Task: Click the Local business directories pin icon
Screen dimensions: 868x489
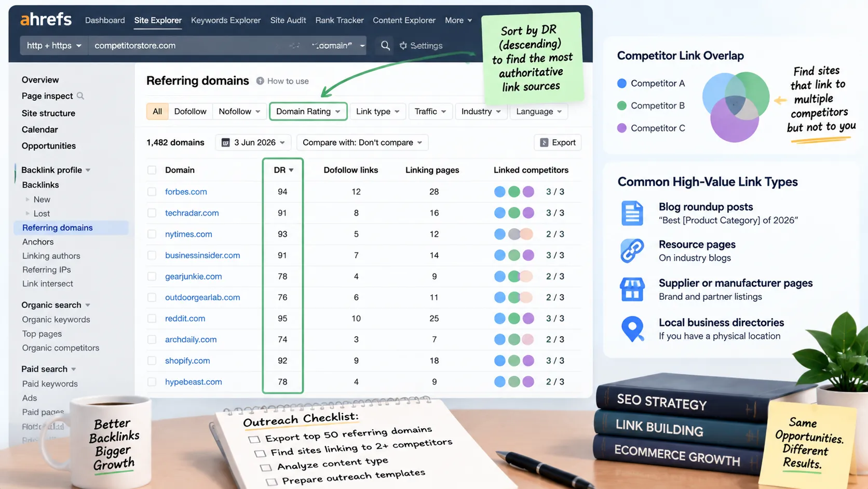Action: click(632, 329)
